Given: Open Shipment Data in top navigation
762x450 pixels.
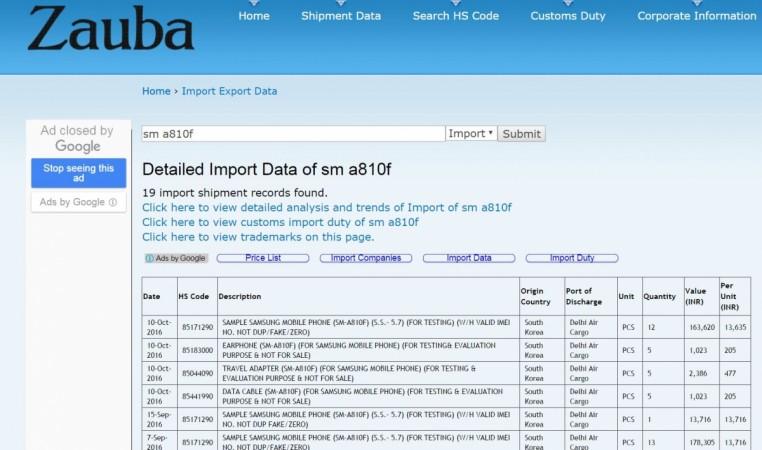Looking at the screenshot, I should point(341,16).
